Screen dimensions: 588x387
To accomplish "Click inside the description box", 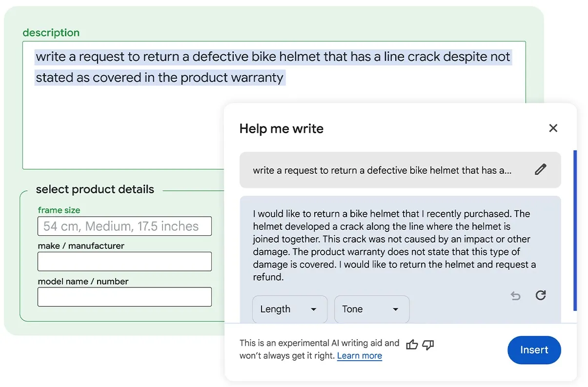I will point(146,122).
